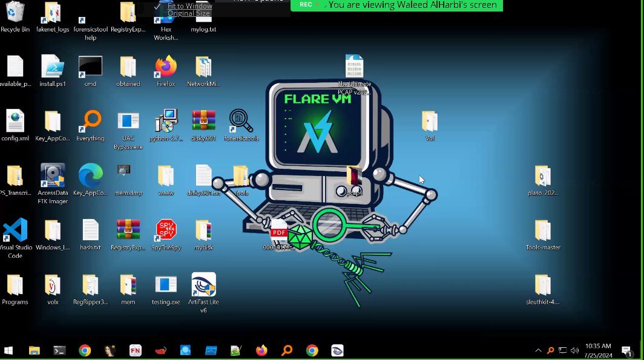Screen dimensions: 644x360
Task: Launch the Hex Workshop shortcut
Action: (166, 21)
